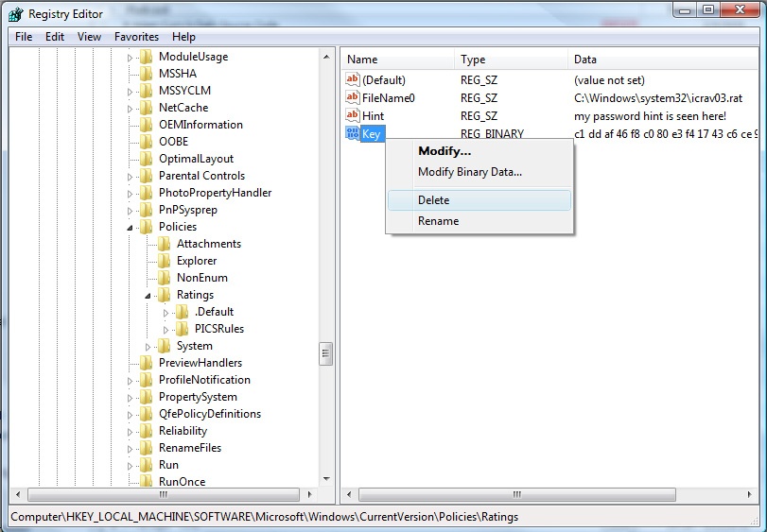The width and height of the screenshot is (767, 532).
Task: Click the Registry Editor title bar icon
Action: (x=16, y=14)
